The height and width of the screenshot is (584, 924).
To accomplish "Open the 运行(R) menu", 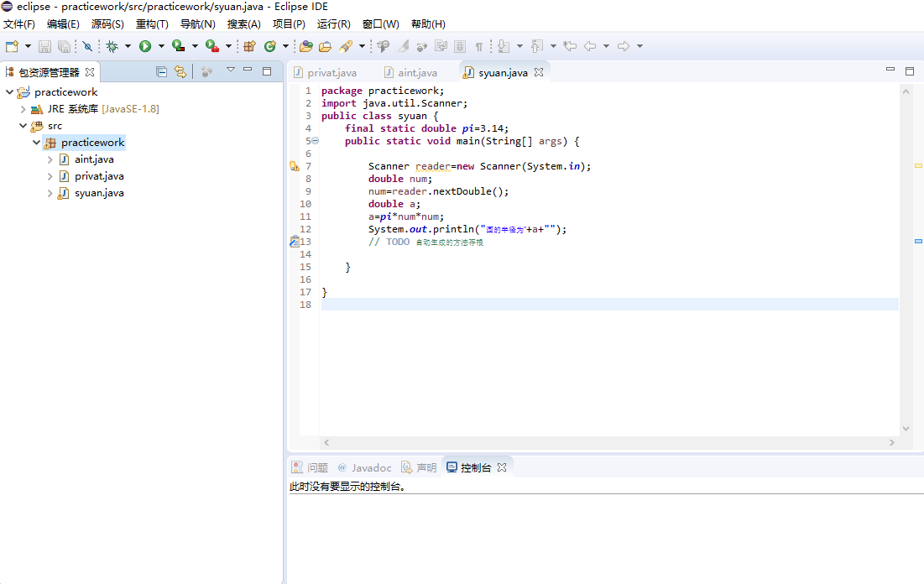I will click(333, 24).
